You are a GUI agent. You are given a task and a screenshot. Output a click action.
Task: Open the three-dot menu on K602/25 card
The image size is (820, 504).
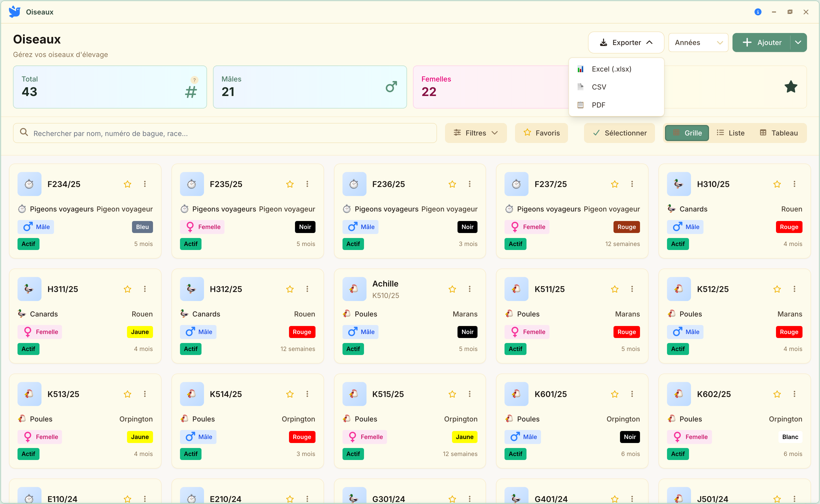click(x=794, y=394)
